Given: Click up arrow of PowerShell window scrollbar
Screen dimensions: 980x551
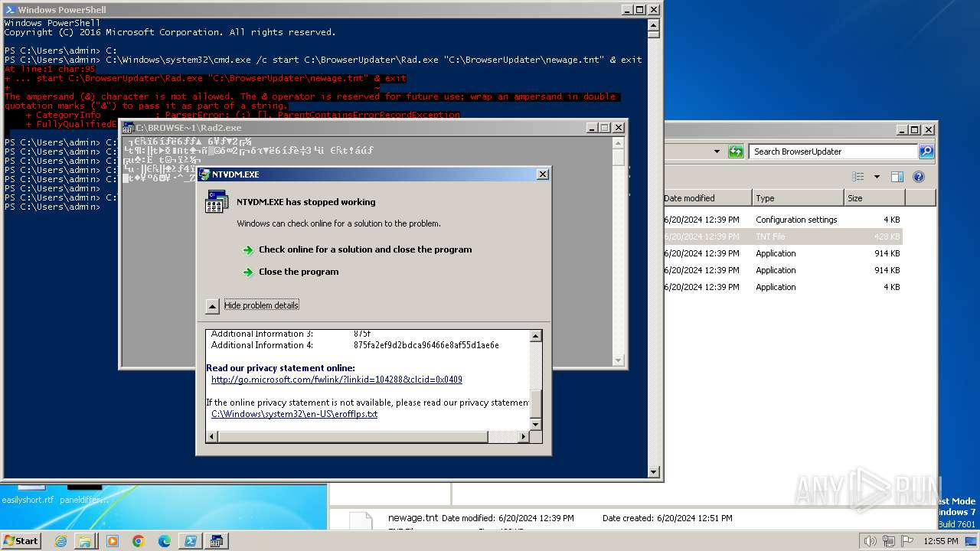Looking at the screenshot, I should [653, 24].
